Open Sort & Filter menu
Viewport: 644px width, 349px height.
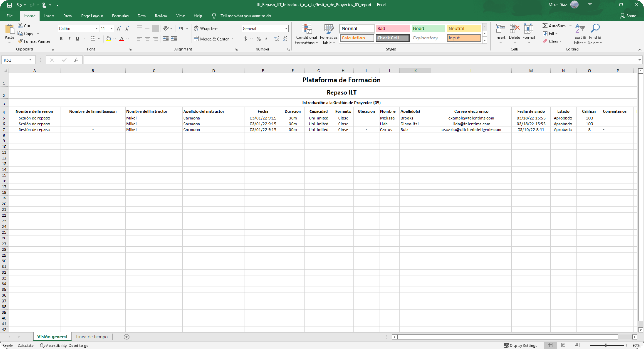pos(580,34)
